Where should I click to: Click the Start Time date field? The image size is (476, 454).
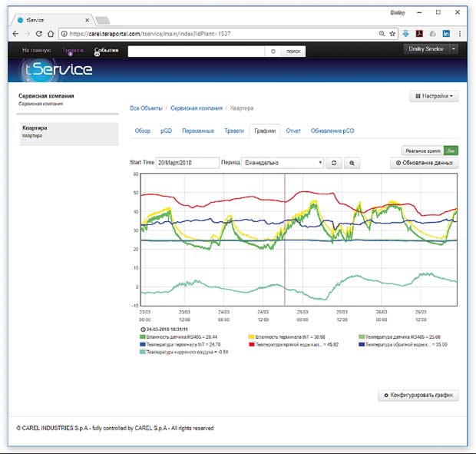click(187, 163)
